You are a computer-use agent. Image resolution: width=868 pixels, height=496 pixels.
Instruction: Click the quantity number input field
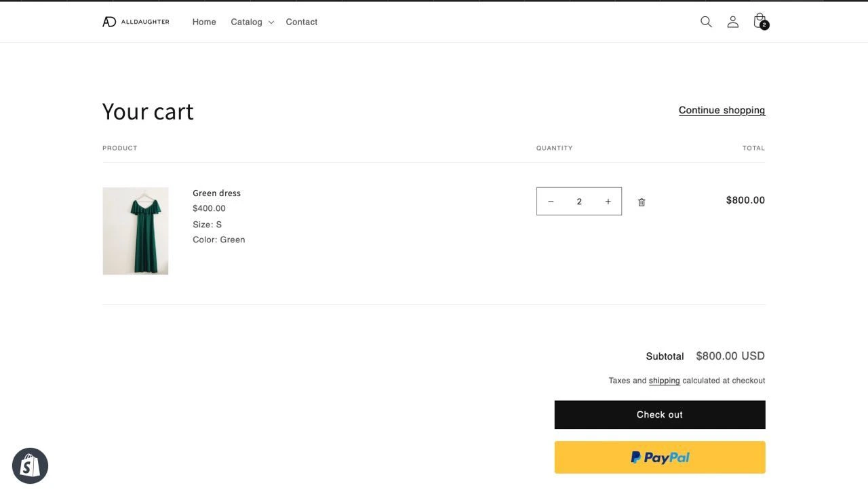[579, 202]
